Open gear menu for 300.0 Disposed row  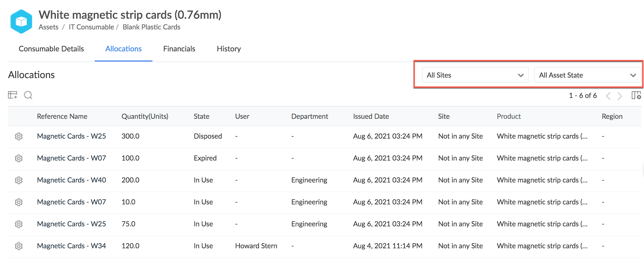[x=18, y=136]
